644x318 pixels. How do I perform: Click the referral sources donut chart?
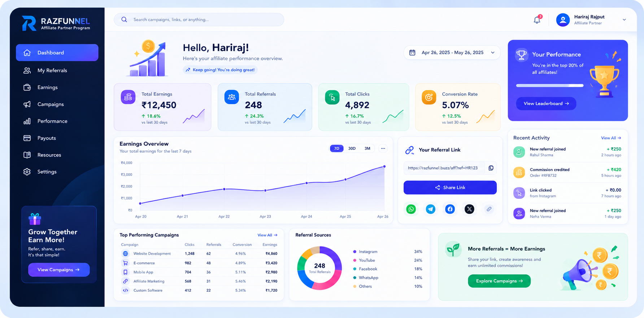click(319, 268)
